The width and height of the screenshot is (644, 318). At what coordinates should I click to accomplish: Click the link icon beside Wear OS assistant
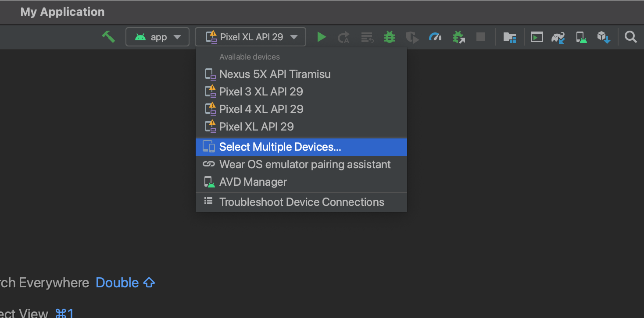[x=208, y=164]
